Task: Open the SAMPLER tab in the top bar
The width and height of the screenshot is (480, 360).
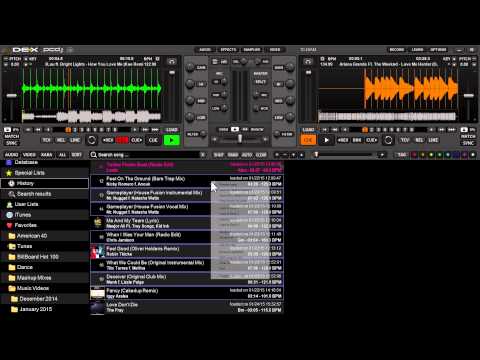Action: pos(252,50)
